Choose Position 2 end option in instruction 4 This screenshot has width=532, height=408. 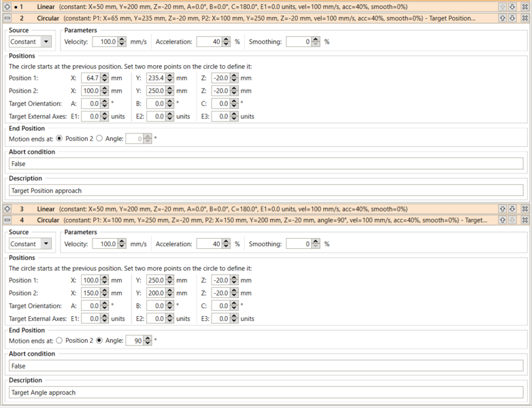(59, 341)
